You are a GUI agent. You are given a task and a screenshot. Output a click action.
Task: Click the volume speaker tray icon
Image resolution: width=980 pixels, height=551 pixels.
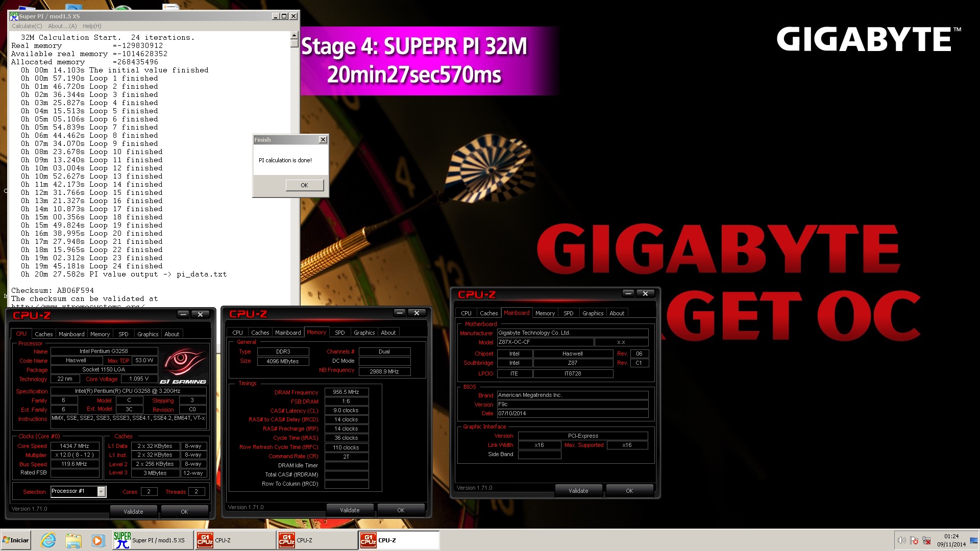[x=901, y=540]
